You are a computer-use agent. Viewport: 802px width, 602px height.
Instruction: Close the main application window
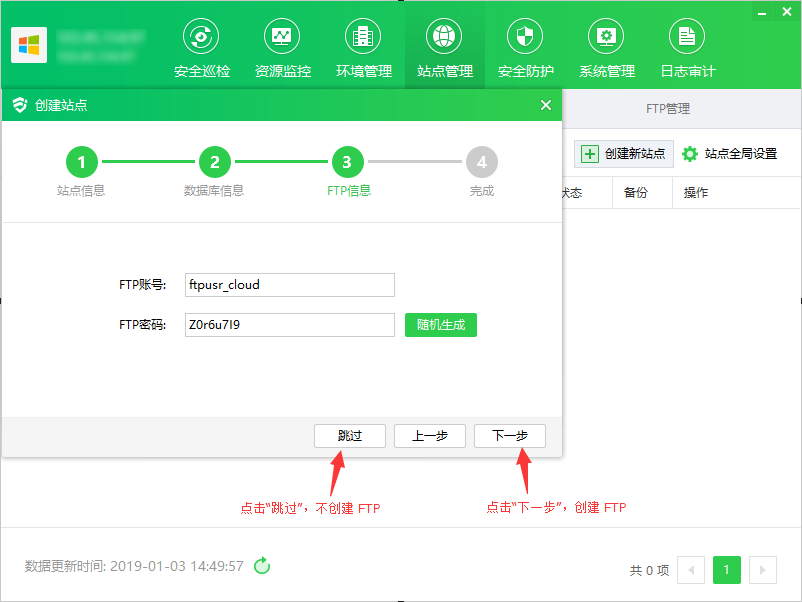click(x=787, y=11)
